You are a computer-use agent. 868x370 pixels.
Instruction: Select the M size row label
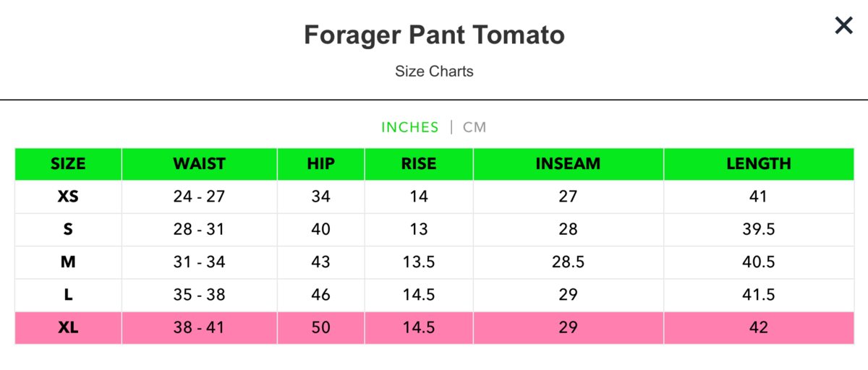pos(68,262)
